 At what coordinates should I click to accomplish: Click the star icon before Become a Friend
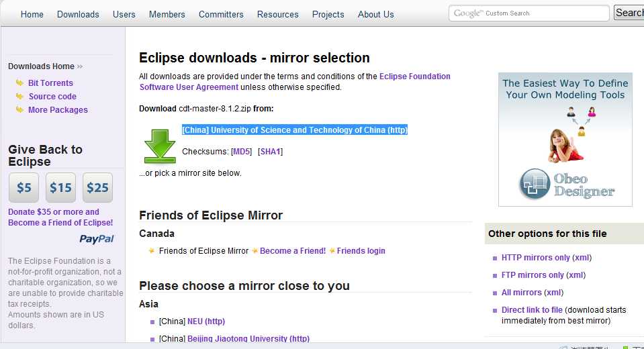point(255,251)
